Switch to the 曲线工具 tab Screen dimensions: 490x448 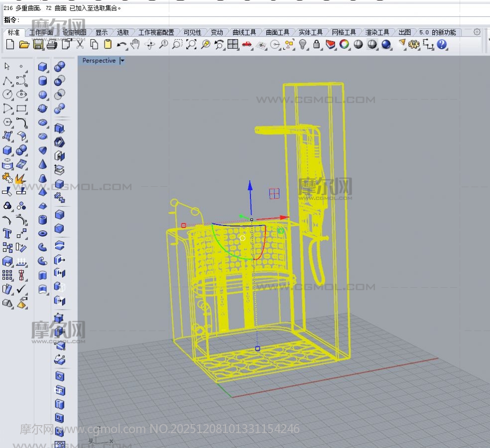tap(244, 32)
